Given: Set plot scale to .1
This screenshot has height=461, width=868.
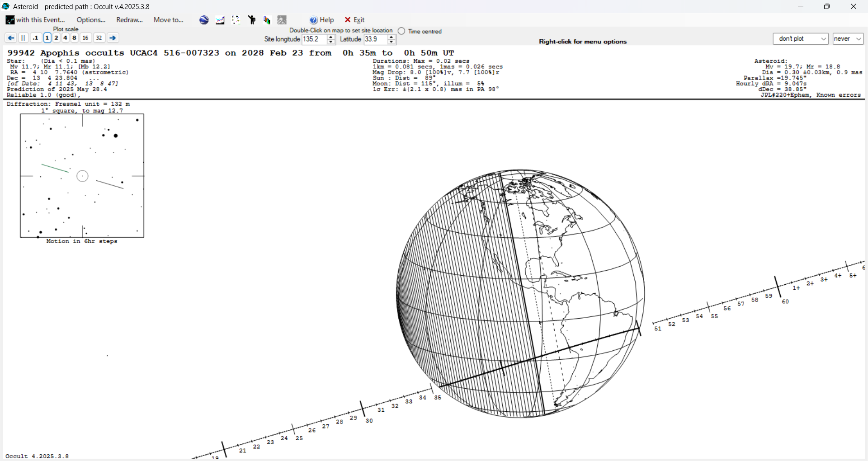Looking at the screenshot, I should coord(36,38).
